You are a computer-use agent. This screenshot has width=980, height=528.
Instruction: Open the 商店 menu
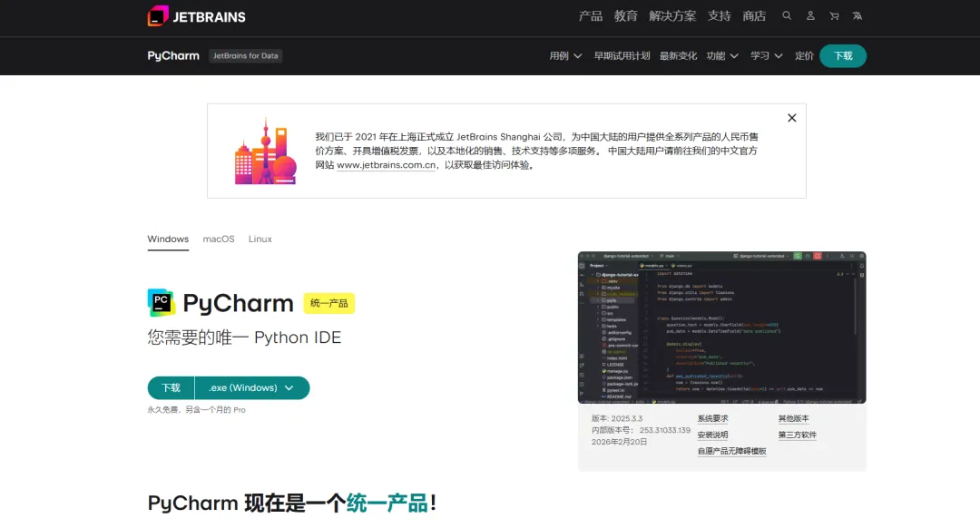pyautogui.click(x=754, y=16)
